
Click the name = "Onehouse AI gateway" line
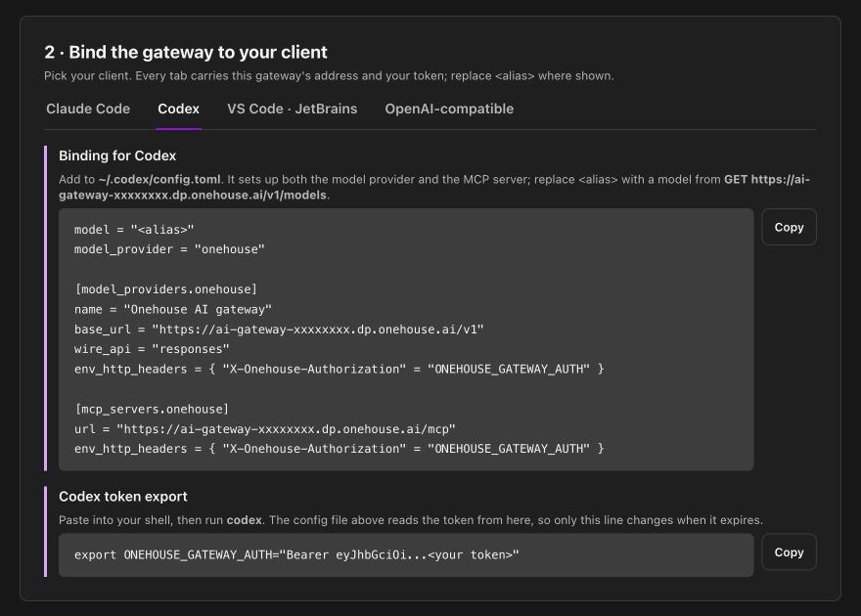click(x=173, y=309)
